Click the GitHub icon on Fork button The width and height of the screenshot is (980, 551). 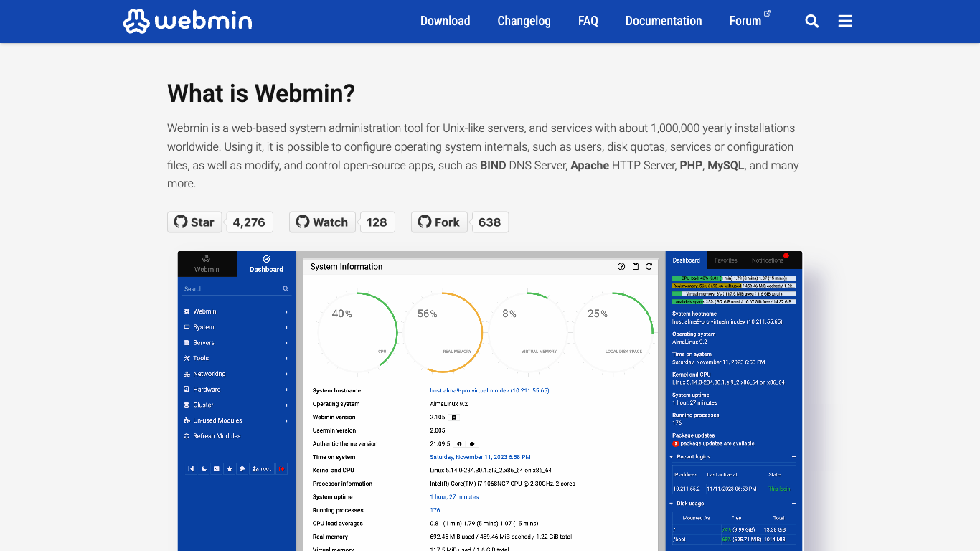coord(425,222)
